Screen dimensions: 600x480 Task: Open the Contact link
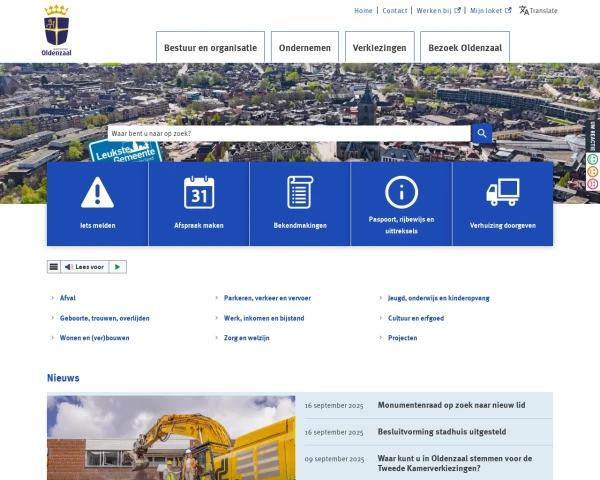(395, 11)
